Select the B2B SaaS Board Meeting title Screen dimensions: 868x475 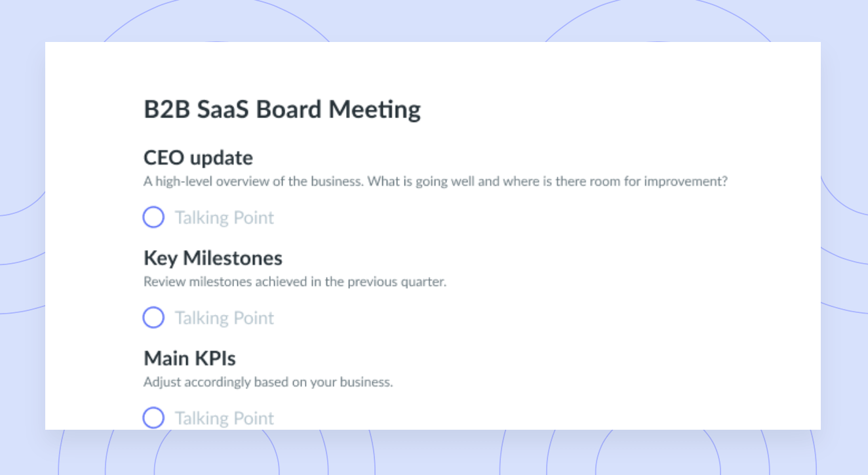282,110
